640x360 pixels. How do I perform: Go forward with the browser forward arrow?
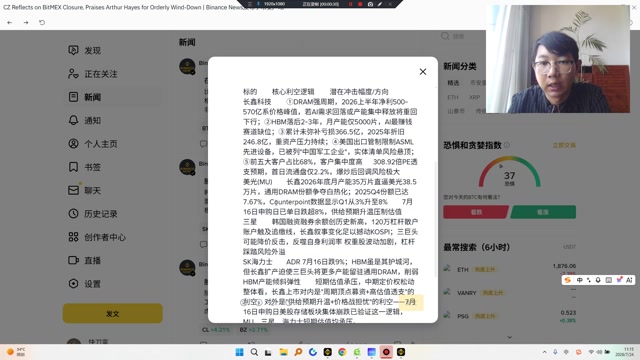pos(26,22)
